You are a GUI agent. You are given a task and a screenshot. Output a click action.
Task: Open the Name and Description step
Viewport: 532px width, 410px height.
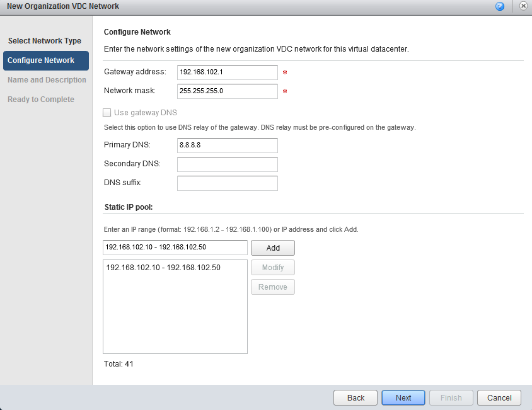47,80
